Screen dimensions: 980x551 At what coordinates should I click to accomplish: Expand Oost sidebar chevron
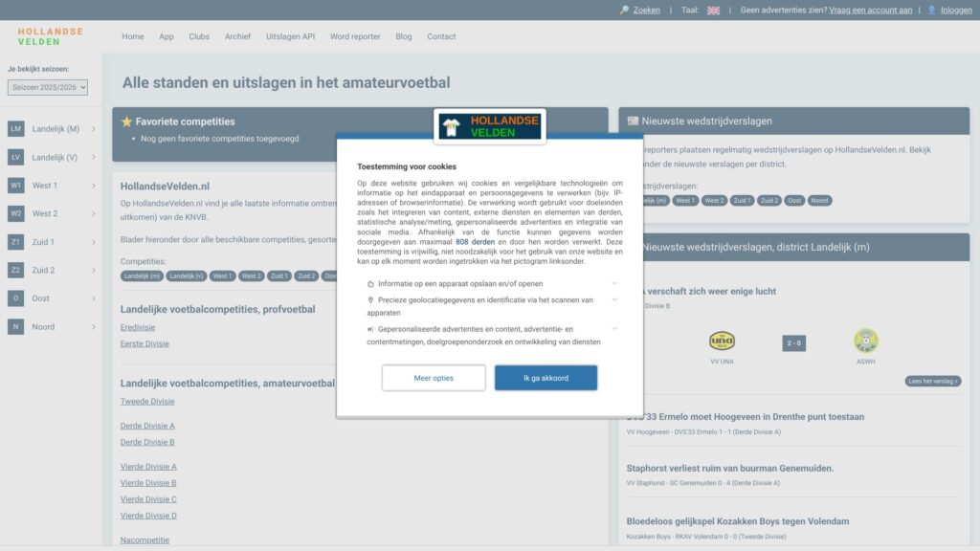coord(94,298)
